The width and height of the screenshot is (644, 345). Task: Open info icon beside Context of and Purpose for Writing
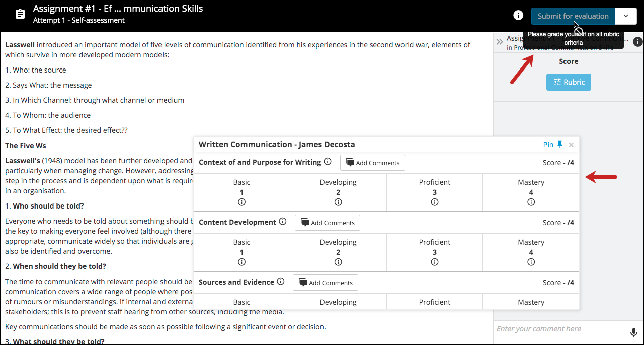point(328,162)
